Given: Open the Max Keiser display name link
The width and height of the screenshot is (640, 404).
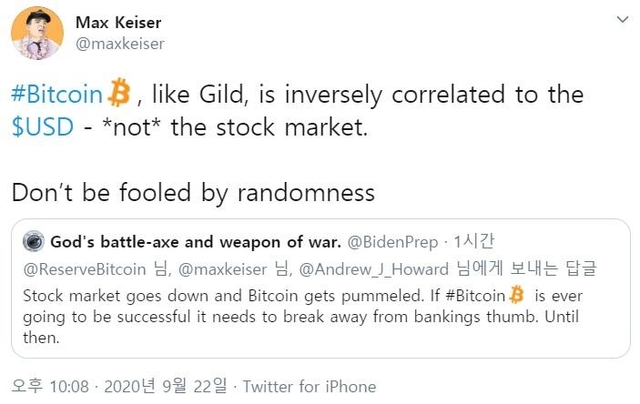Looking at the screenshot, I should [x=118, y=22].
